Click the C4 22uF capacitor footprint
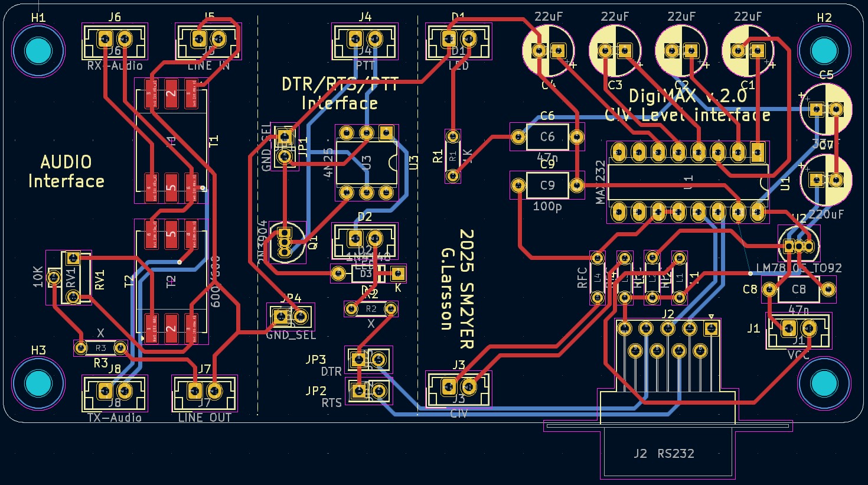 tap(548, 51)
